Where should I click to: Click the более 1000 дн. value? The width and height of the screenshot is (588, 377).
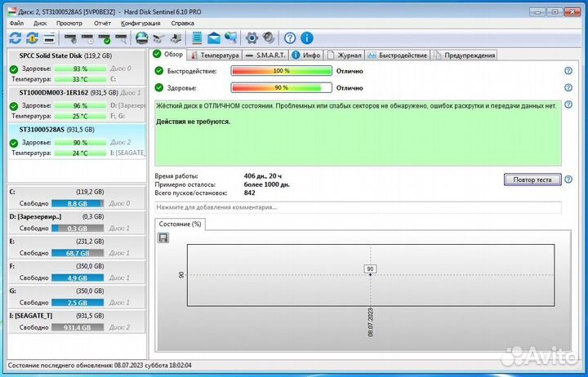pos(266,184)
